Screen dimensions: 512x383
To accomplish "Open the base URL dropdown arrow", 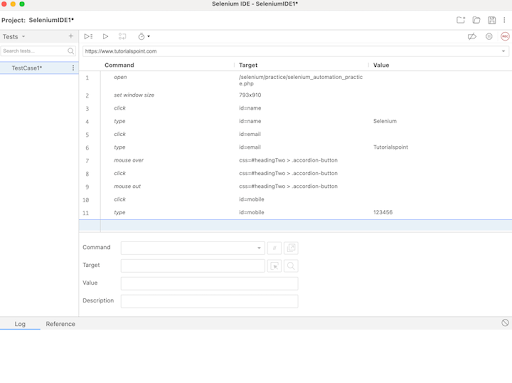I will tap(503, 51).
